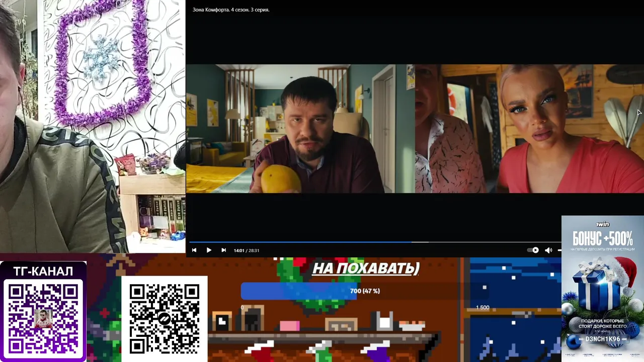Mute the video player volume
Screen dimensions: 644x362
point(548,250)
